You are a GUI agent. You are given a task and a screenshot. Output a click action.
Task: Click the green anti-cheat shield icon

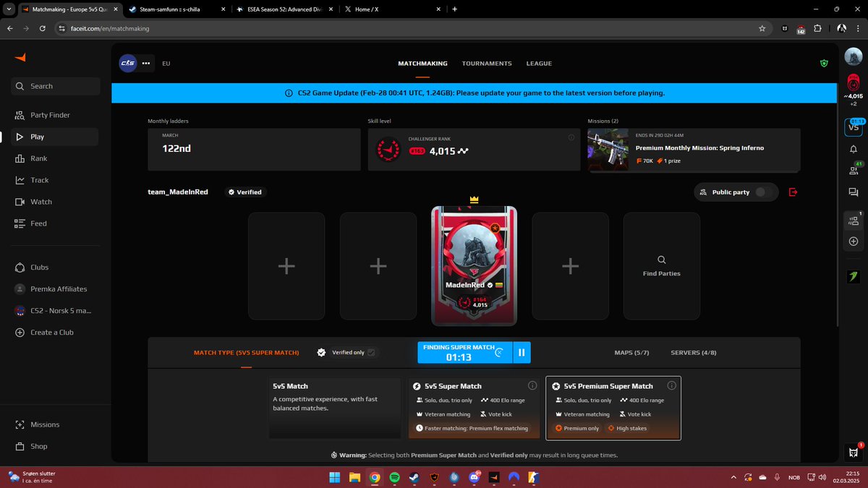[824, 64]
